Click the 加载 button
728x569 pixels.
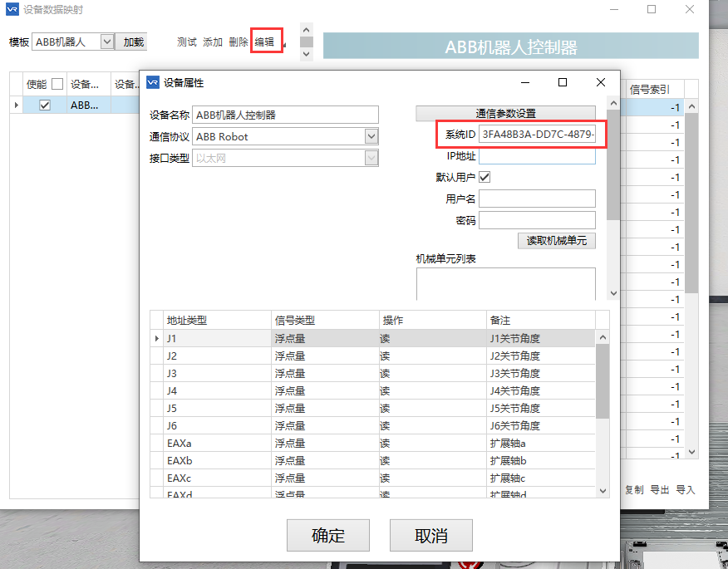coord(133,42)
